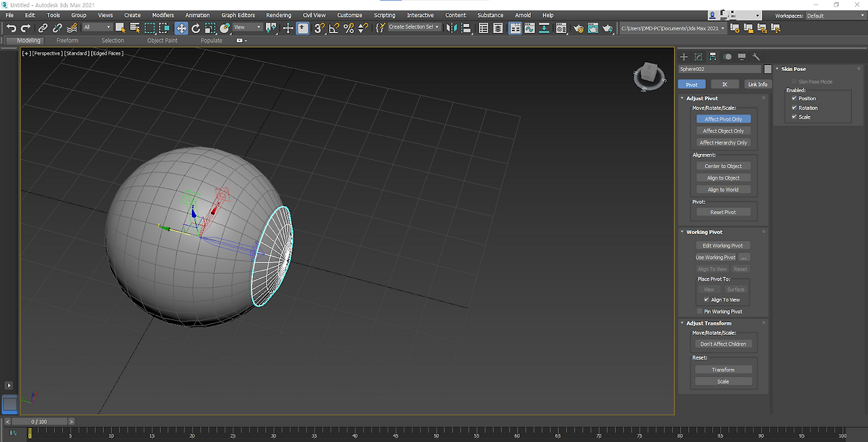Activate the Angle Snap toggle icon
Screen dimensions: 868x442
click(334, 28)
